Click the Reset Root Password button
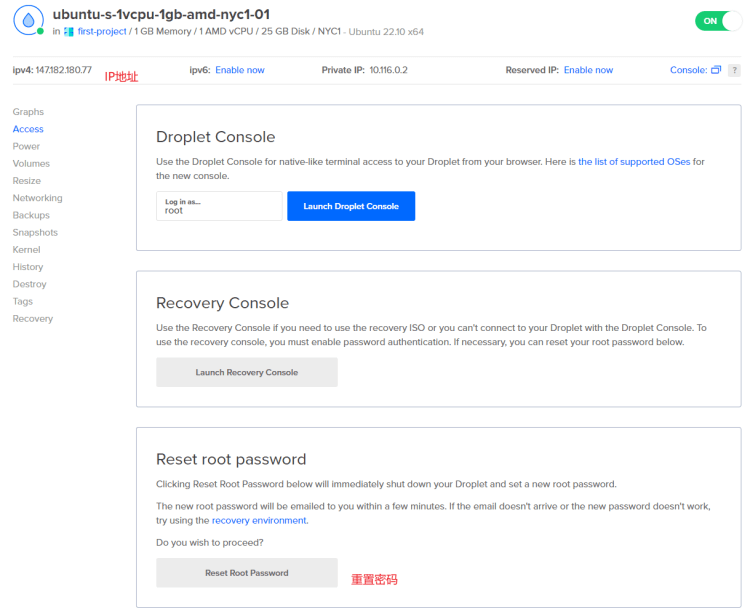This screenshot has width=750, height=614. coord(247,572)
